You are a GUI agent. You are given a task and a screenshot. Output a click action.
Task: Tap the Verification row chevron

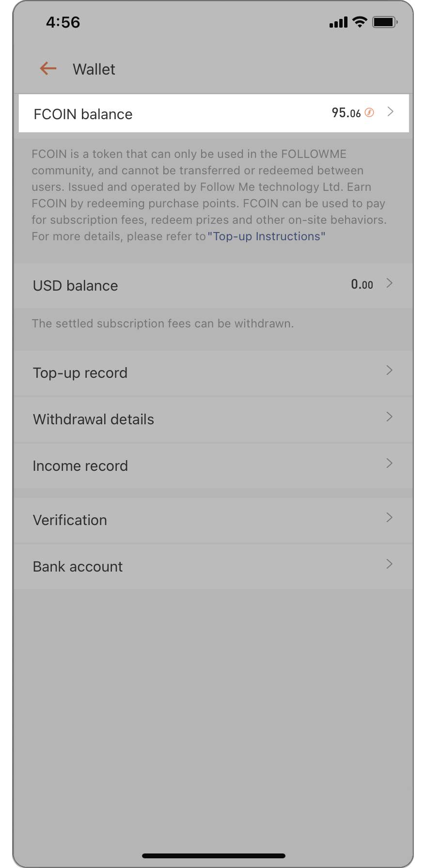tap(389, 518)
